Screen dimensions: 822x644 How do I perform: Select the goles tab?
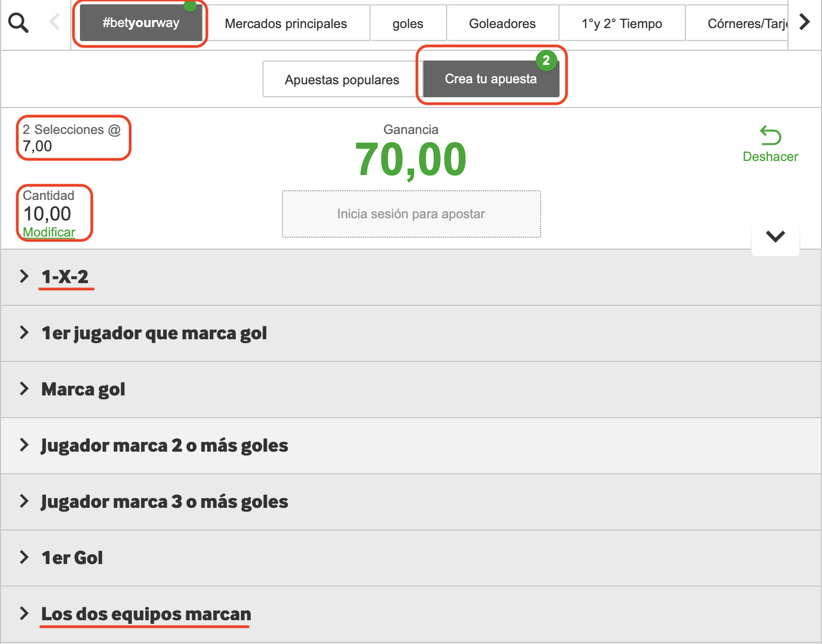[x=408, y=24]
